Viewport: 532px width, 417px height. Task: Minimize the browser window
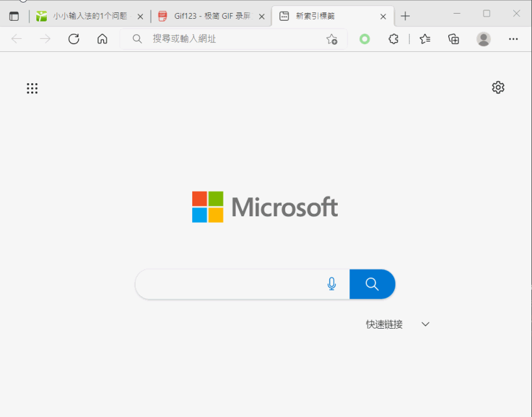point(457,14)
